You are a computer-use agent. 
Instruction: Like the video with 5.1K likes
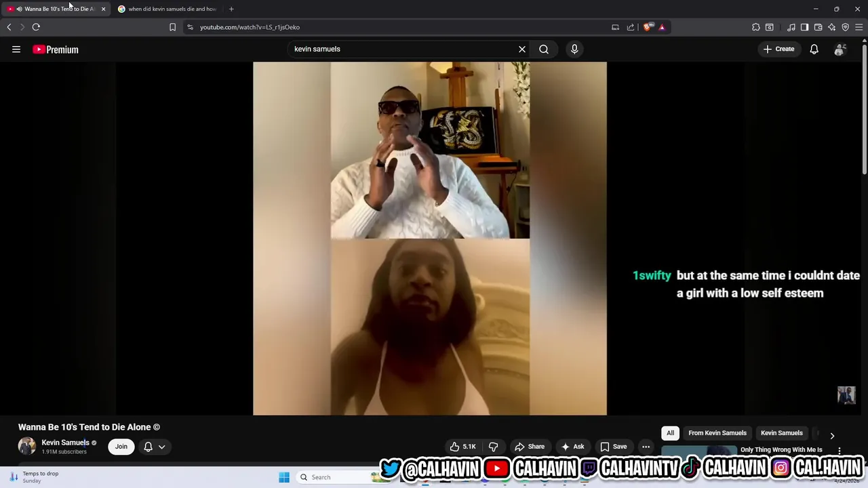(463, 447)
